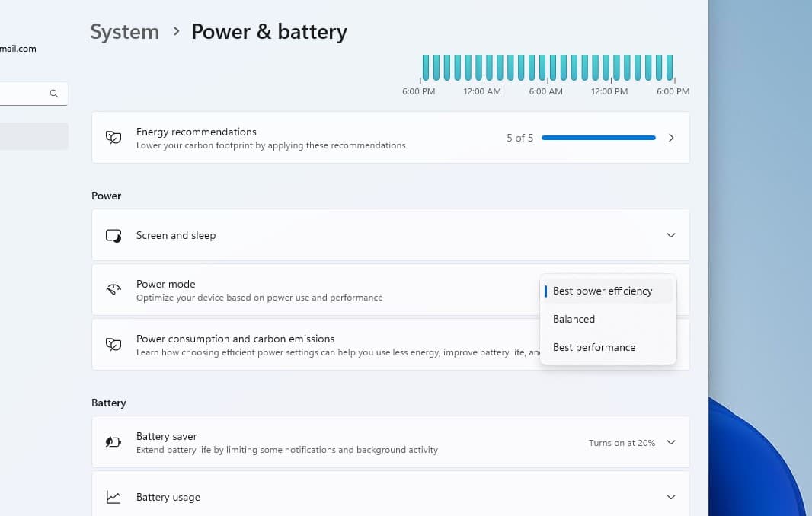Screen dimensions: 812x516
Task: Open Energy recommendations with the right arrow
Action: pyautogui.click(x=671, y=138)
